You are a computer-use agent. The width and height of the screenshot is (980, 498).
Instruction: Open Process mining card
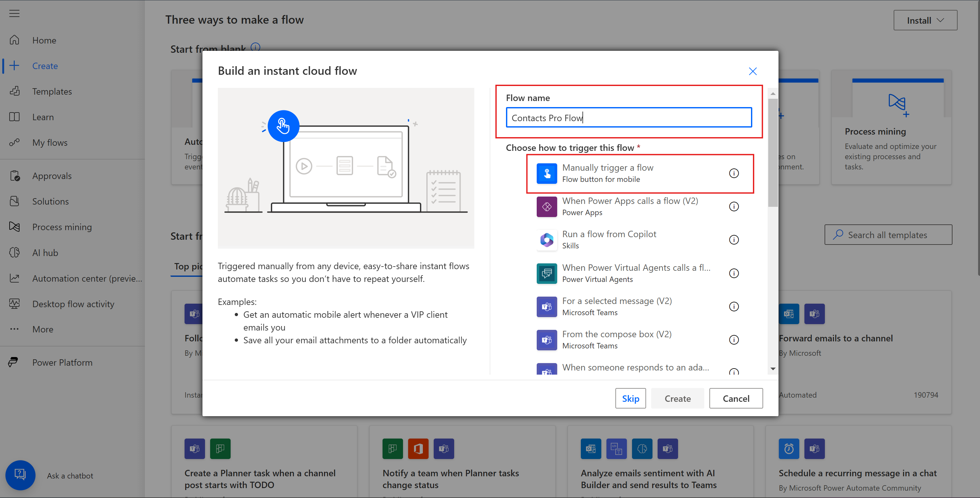coord(891,127)
